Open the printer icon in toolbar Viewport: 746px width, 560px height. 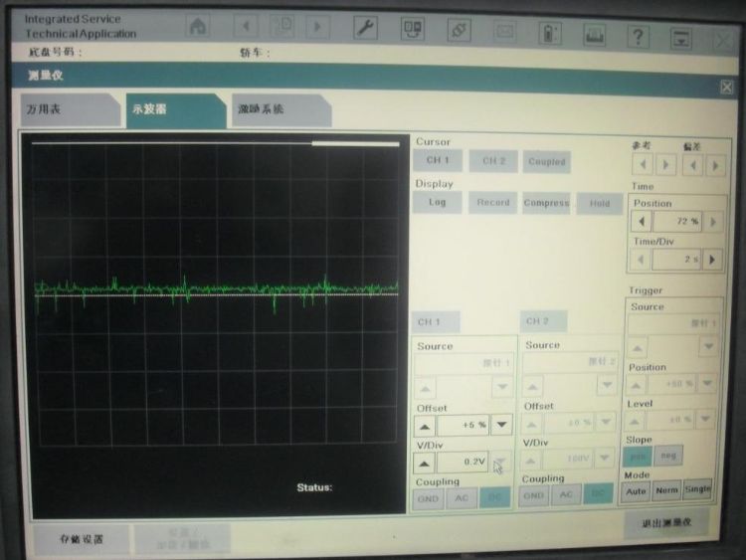(x=594, y=35)
